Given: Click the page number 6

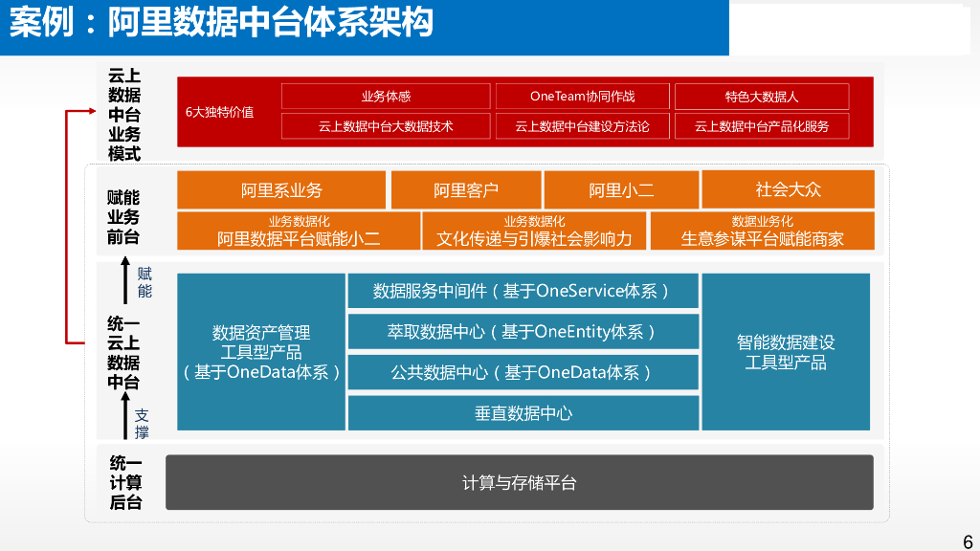Looking at the screenshot, I should 968,541.
